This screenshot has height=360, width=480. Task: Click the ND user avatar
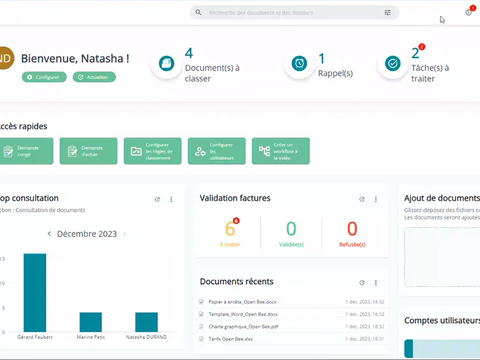pos(6,58)
